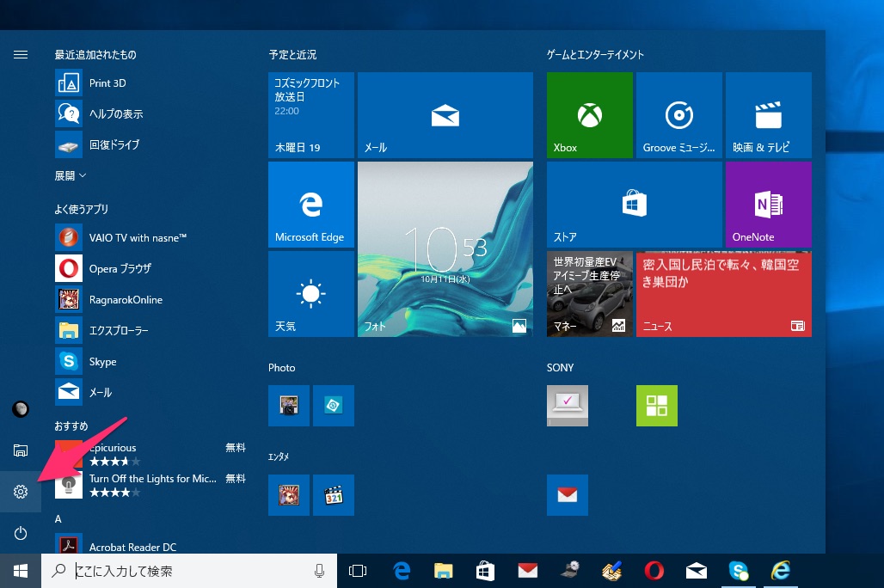Focus the ここに入力して検索 search box
This screenshot has width=884, height=588.
[189, 571]
